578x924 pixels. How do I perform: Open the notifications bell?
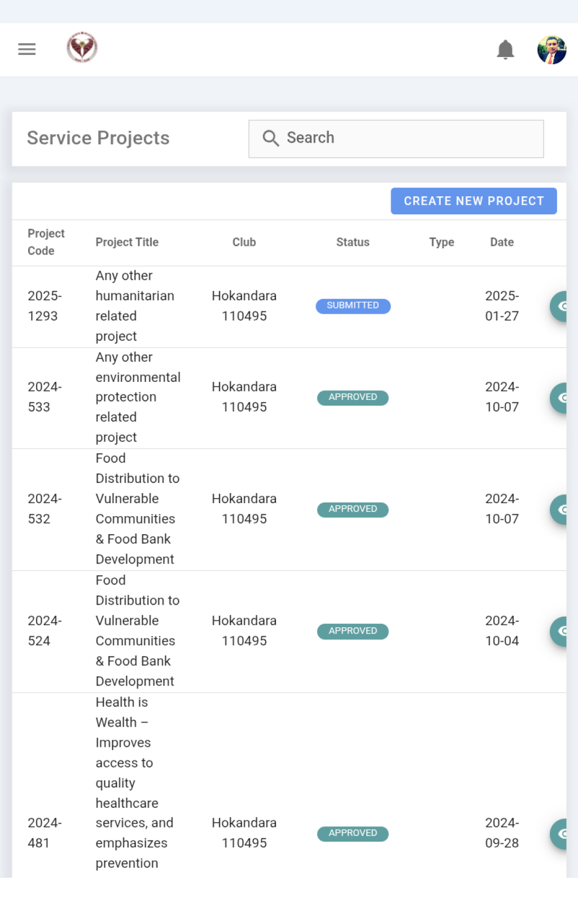(x=505, y=50)
